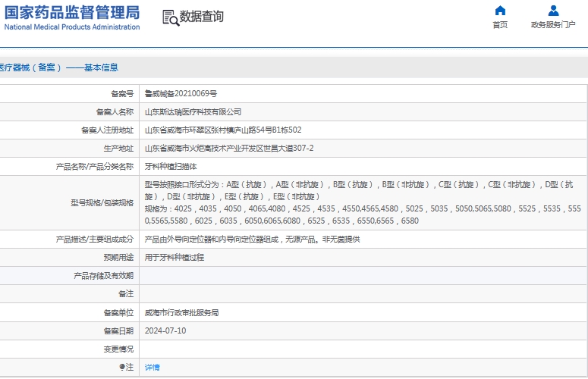Click the 备案号 row label

click(x=122, y=94)
